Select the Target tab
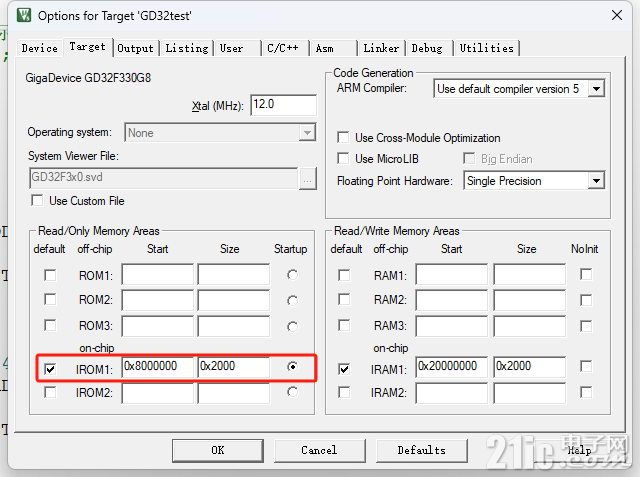This screenshot has height=477, width=640. pyautogui.click(x=87, y=47)
